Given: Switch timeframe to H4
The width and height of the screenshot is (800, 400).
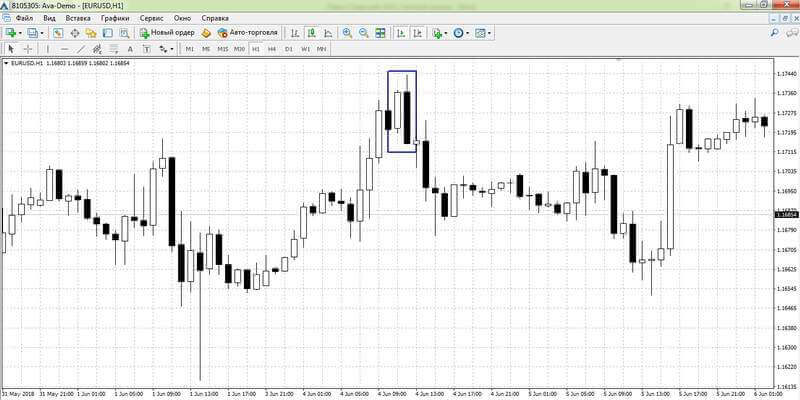Looking at the screenshot, I should (272, 49).
